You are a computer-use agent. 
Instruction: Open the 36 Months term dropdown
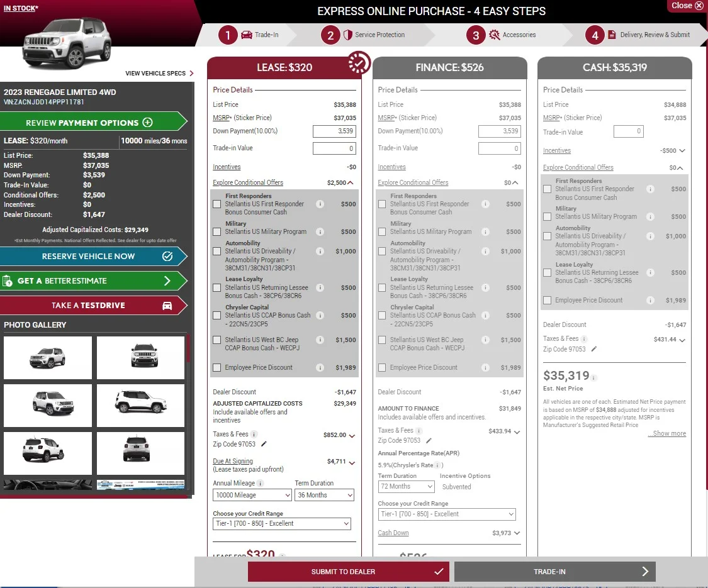point(324,495)
